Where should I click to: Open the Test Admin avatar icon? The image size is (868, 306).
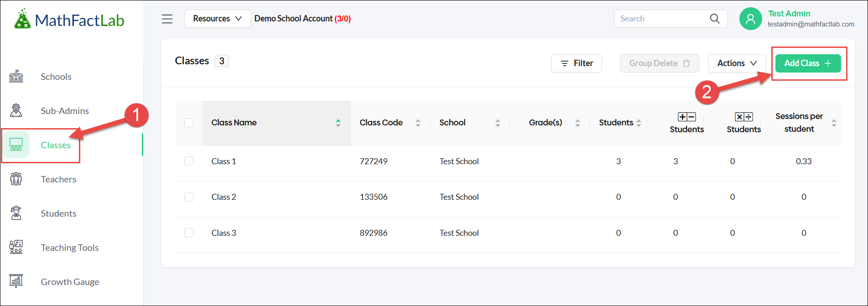(x=751, y=19)
